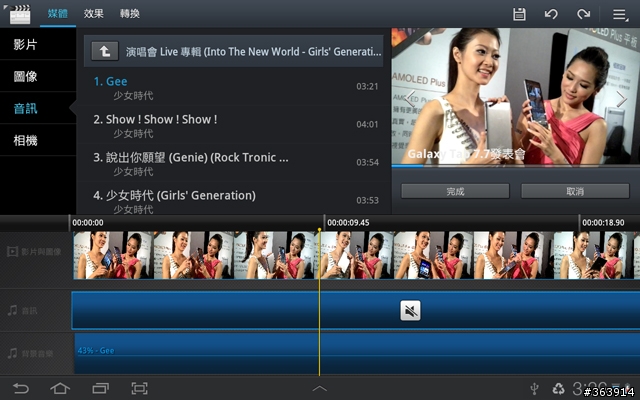Click the yellow playhead marker

click(320, 231)
